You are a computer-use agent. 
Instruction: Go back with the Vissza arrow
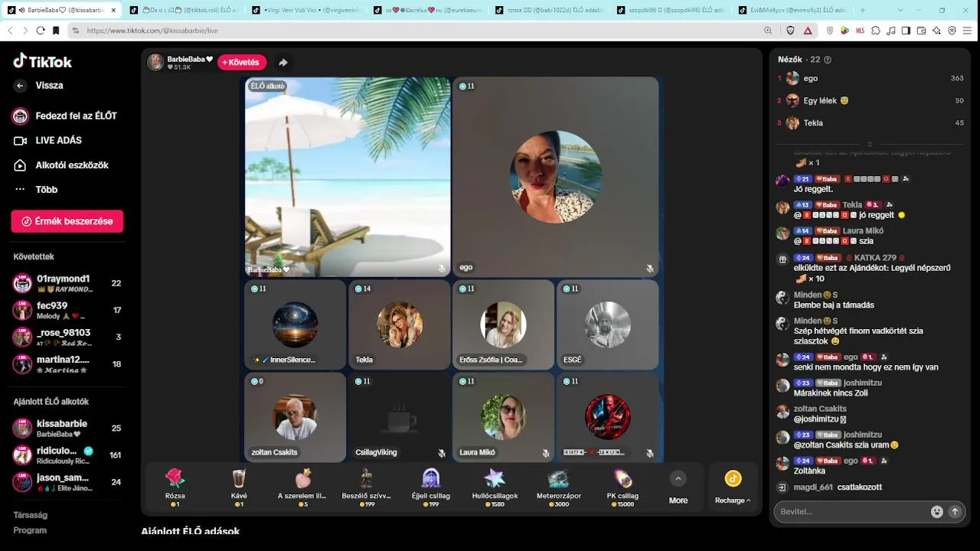pyautogui.click(x=21, y=86)
